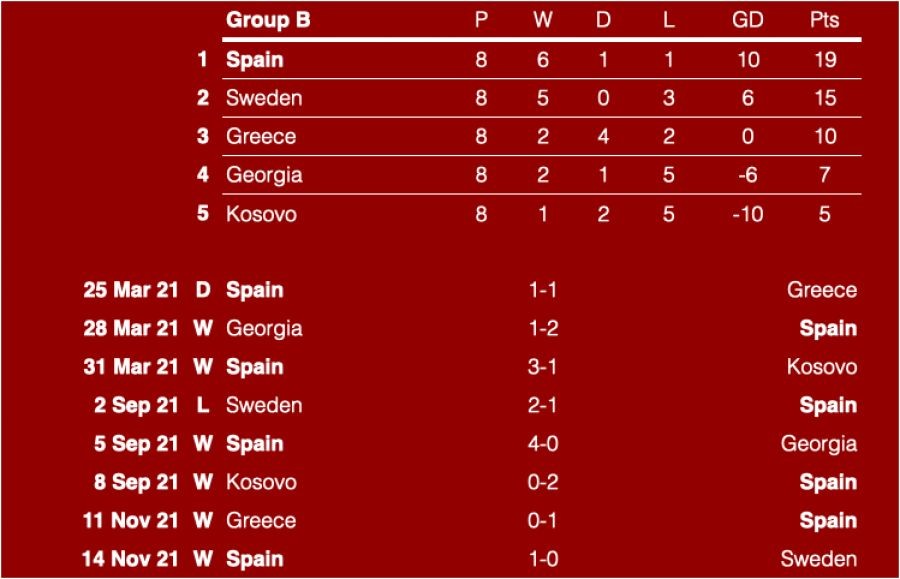Click the W column header
The height and width of the screenshot is (579, 900).
pos(542,20)
